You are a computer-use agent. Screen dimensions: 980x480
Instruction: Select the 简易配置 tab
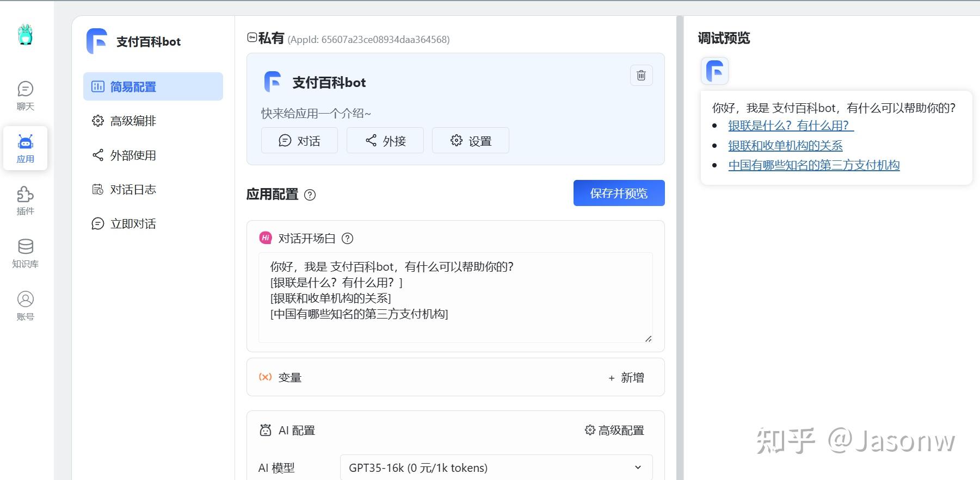[x=153, y=86]
